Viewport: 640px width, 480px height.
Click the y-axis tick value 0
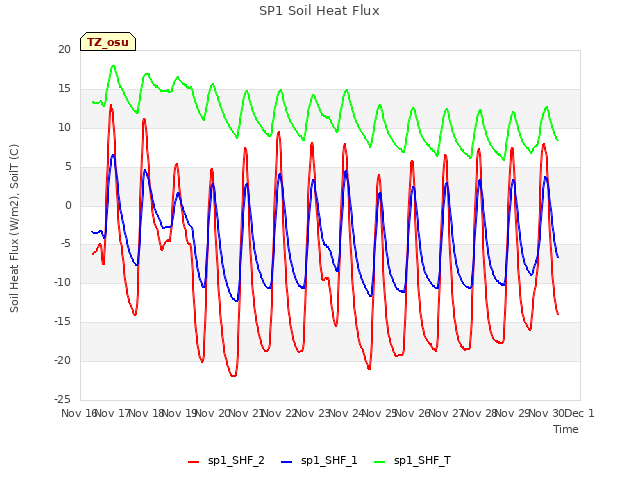coord(68,205)
